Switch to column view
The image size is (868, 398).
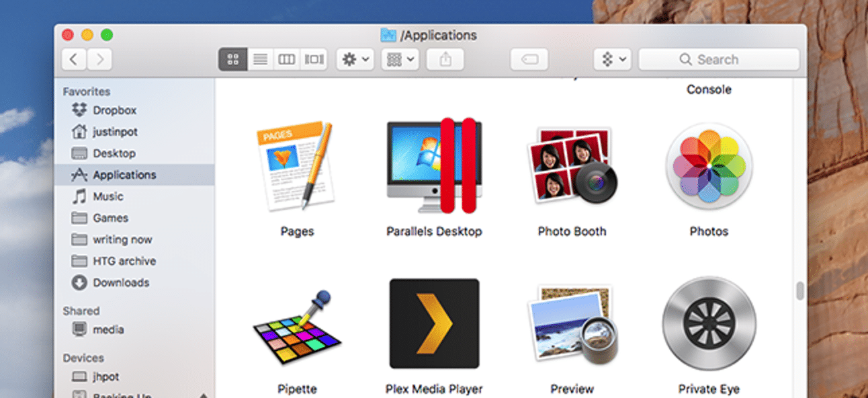point(286,59)
